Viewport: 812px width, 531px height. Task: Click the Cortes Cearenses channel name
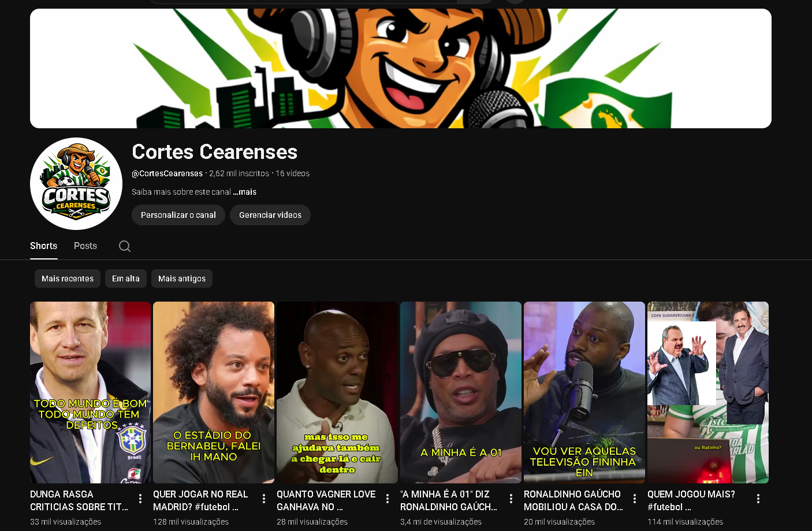tap(215, 152)
